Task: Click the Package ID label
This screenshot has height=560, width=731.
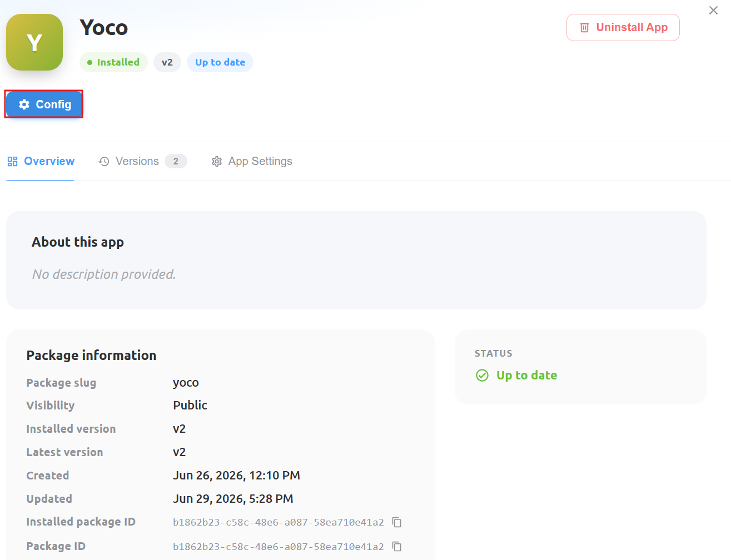Action: (56, 547)
